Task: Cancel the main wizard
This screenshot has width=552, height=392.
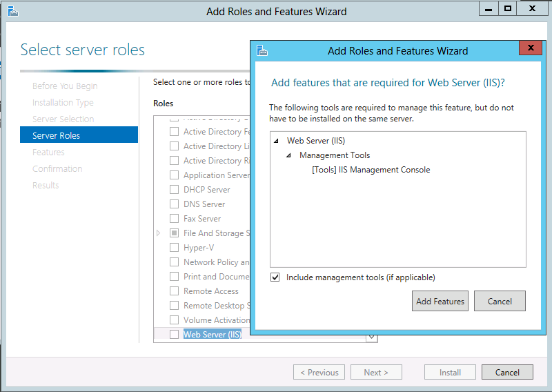Action: pos(507,372)
